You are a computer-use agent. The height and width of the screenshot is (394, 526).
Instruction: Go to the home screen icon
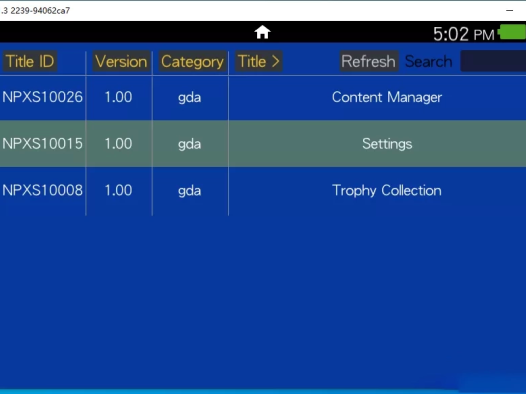(x=262, y=33)
